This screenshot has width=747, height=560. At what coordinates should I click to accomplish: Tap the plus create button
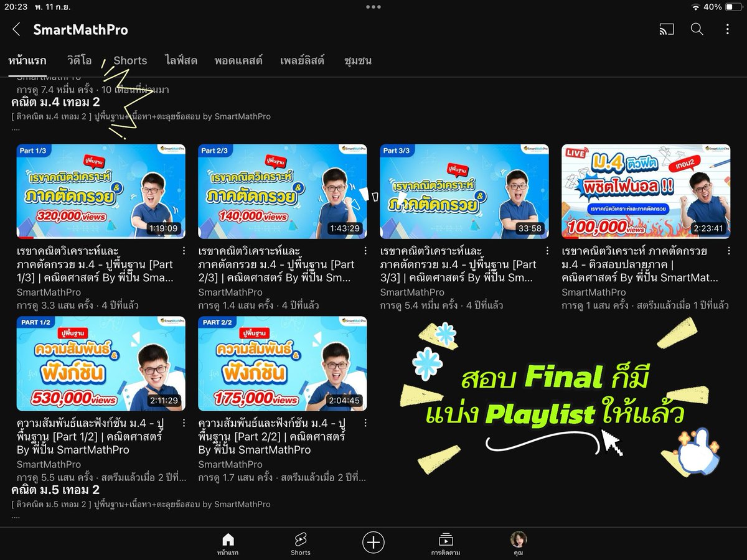(373, 543)
